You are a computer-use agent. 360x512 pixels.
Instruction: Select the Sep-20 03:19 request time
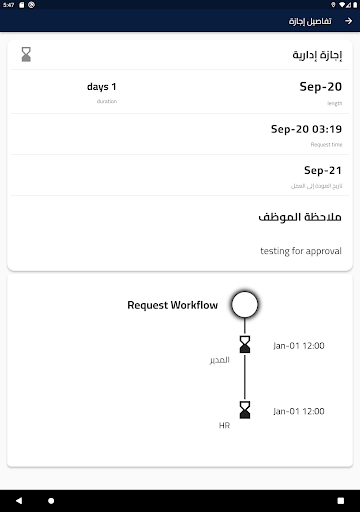click(x=306, y=129)
